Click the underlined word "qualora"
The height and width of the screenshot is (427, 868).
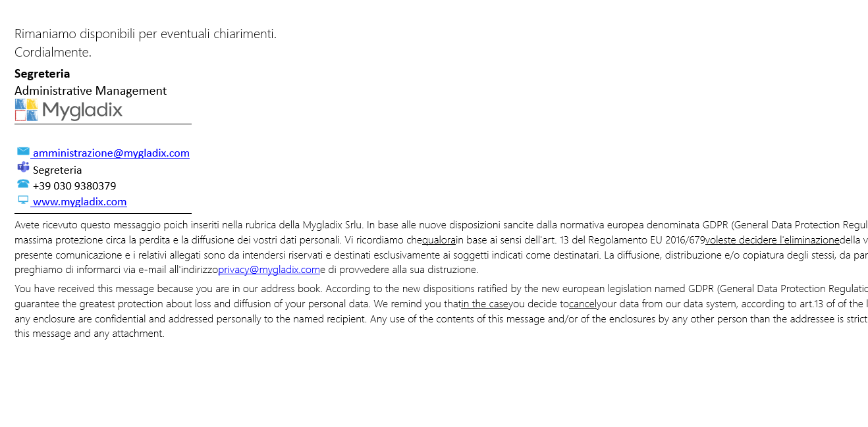tap(439, 240)
